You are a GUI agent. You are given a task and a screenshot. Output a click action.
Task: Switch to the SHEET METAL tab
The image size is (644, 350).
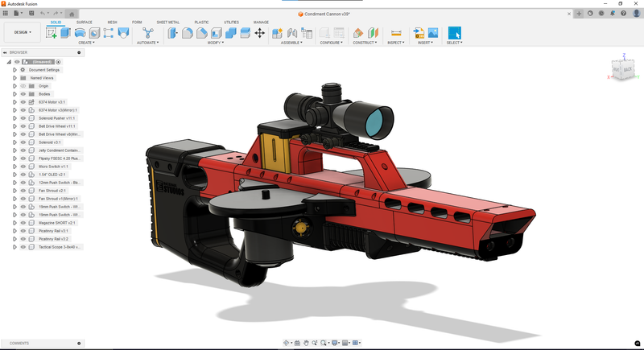168,23
